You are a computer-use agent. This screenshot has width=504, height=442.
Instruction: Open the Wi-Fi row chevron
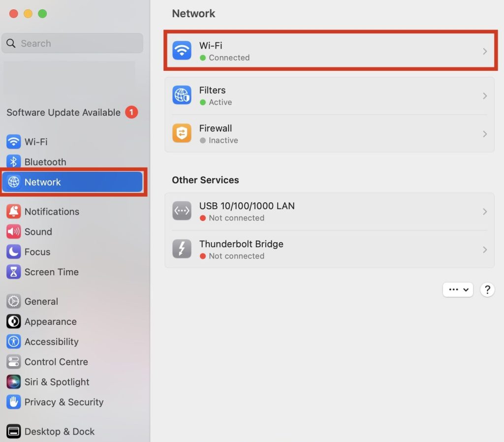click(485, 51)
